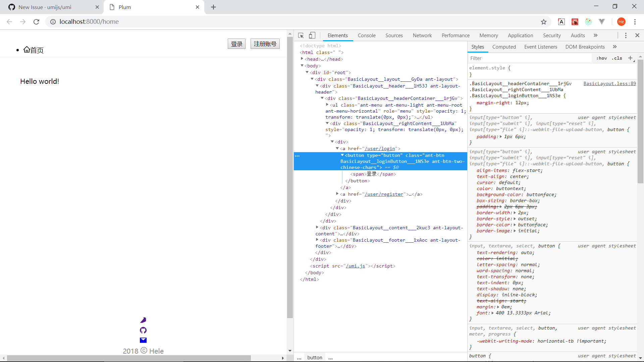Expand the head element node
Screen dimensions: 644x362
[x=302, y=59]
